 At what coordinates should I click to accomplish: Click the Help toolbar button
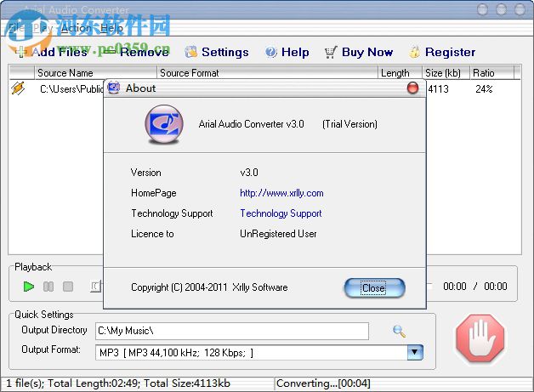(x=287, y=52)
